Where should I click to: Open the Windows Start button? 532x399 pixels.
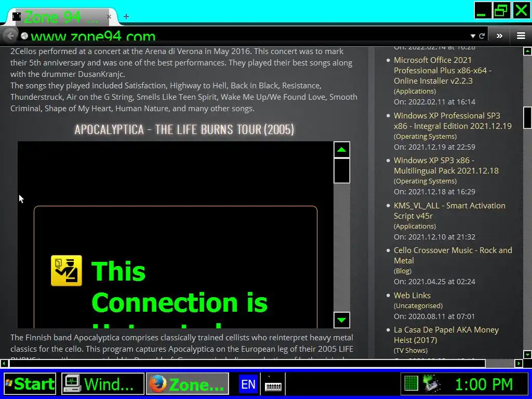30,384
